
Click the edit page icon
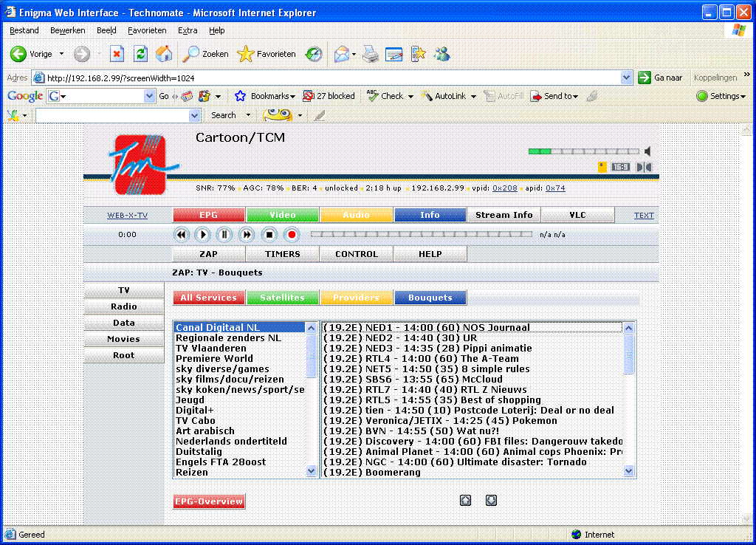pos(394,54)
